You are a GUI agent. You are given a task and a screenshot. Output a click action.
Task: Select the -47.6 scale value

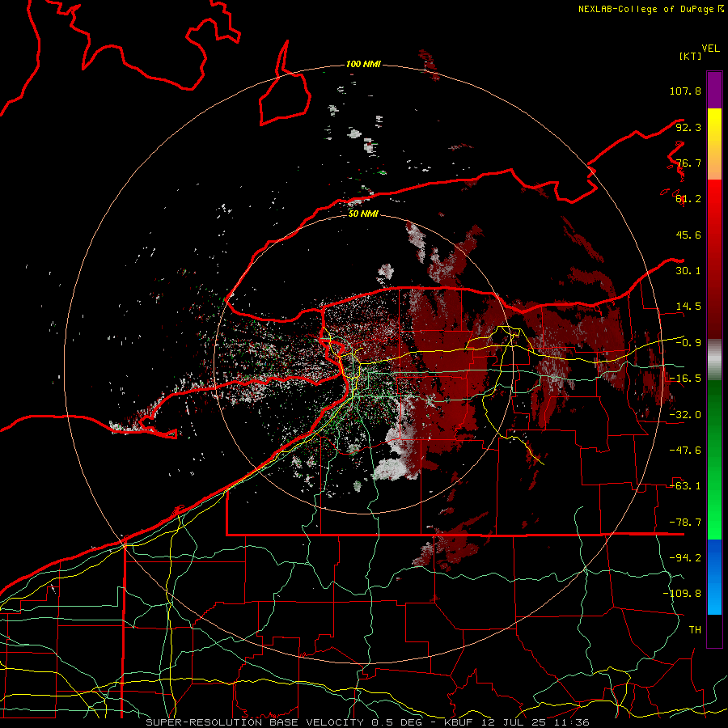[685, 451]
